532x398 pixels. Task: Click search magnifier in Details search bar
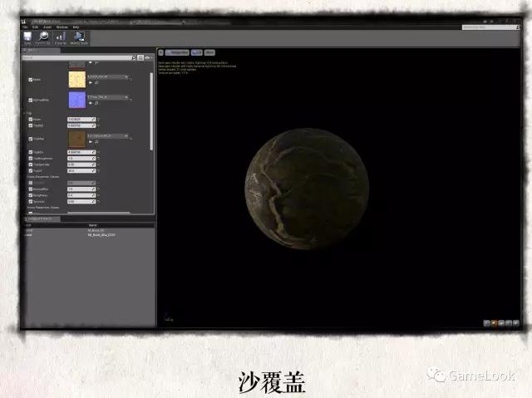[134, 57]
